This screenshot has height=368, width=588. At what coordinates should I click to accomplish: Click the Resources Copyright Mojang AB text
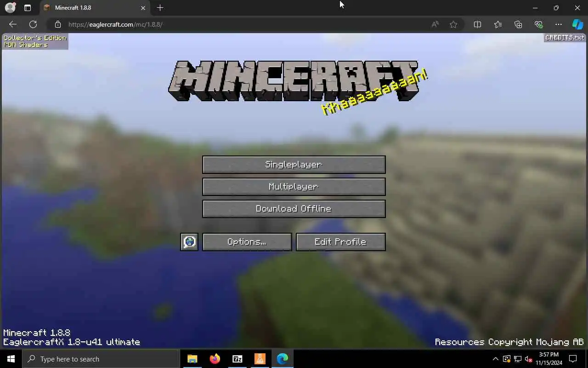click(x=509, y=342)
